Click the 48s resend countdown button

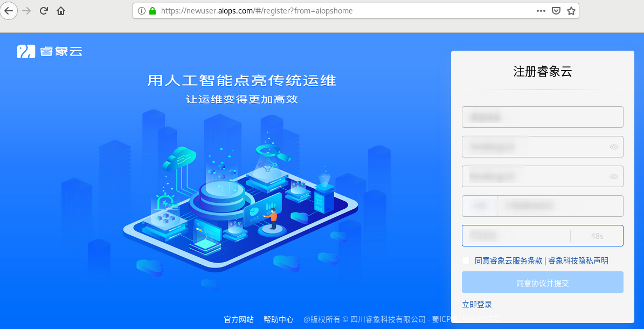click(597, 236)
